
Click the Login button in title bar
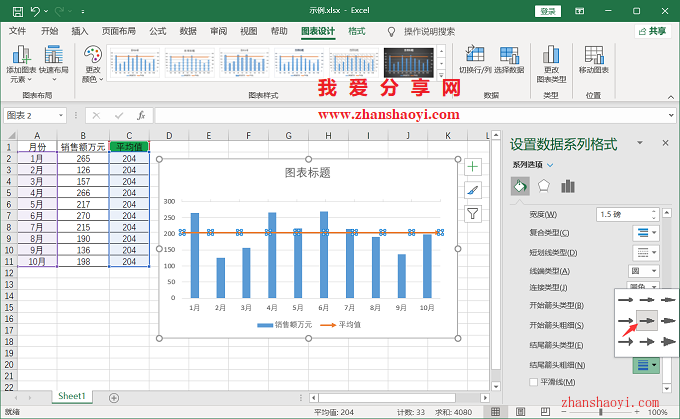(548, 11)
